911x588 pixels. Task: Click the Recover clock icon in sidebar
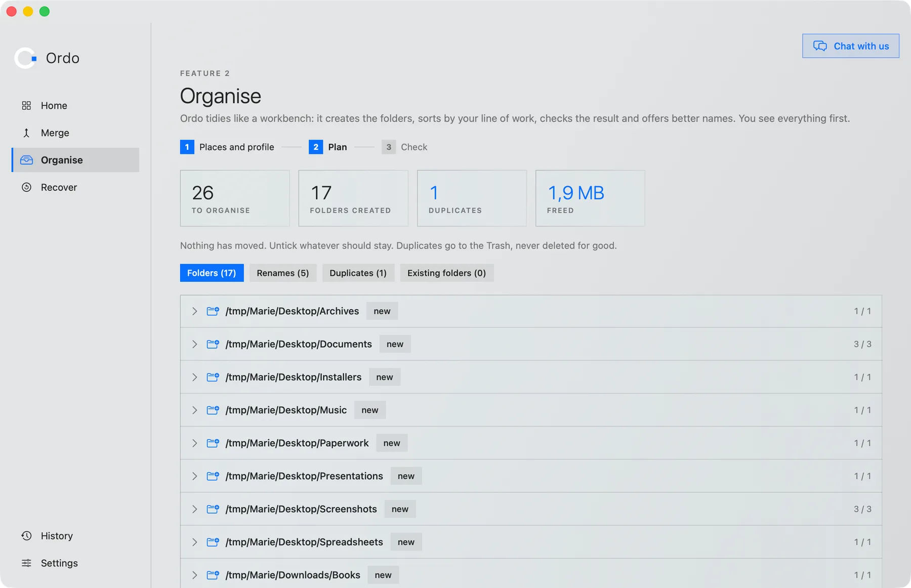(26, 187)
